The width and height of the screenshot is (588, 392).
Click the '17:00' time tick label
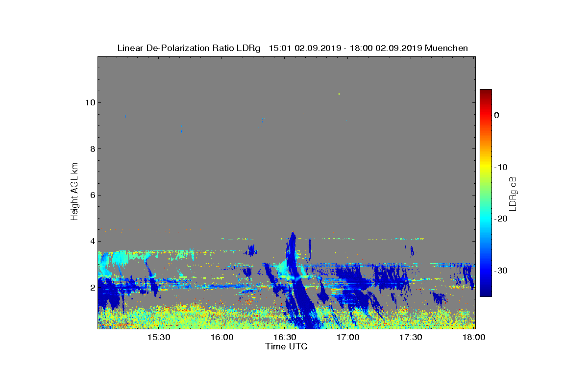pyautogui.click(x=348, y=337)
